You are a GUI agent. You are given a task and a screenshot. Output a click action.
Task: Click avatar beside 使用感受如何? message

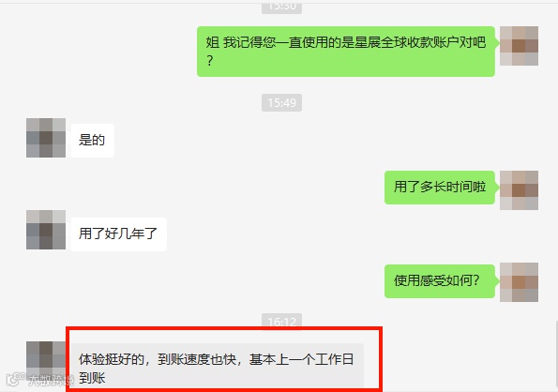coord(519,282)
